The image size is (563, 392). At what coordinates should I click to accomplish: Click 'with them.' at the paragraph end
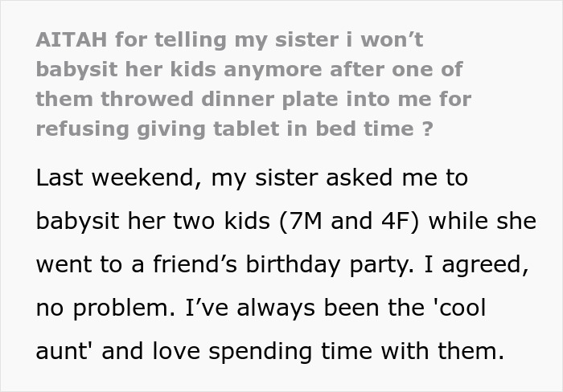[442, 351]
